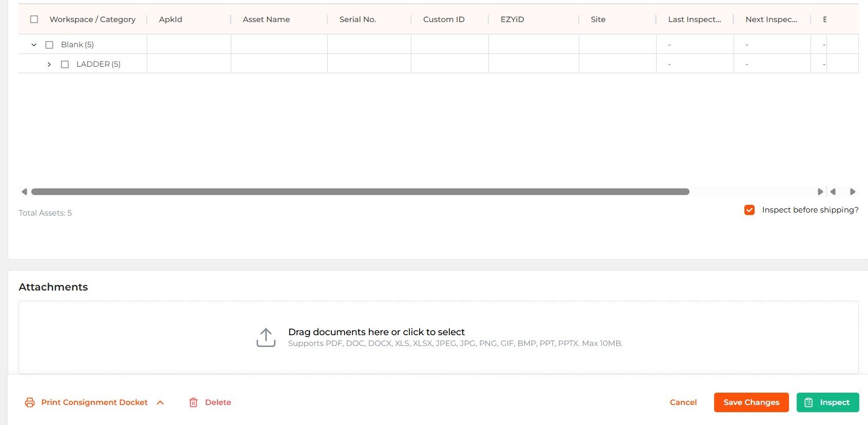Open the Print Consignment Docket options chevron
Image resolution: width=868 pixels, height=425 pixels.
point(160,402)
